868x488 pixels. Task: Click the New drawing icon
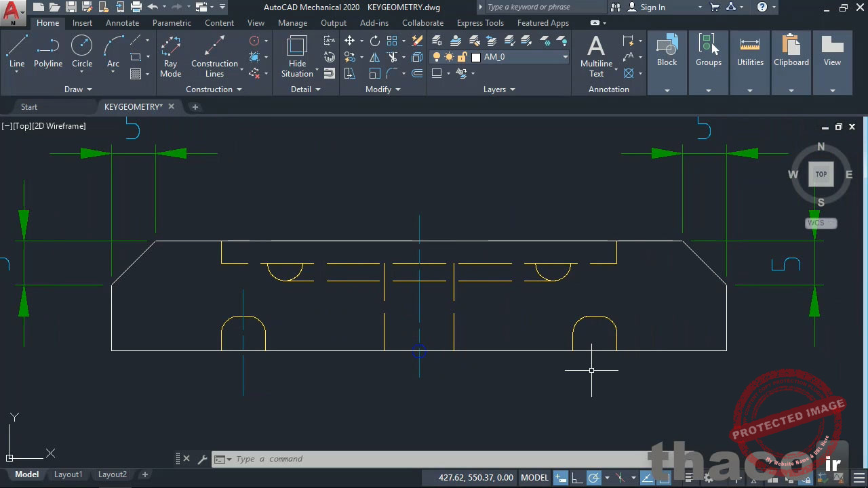[38, 7]
